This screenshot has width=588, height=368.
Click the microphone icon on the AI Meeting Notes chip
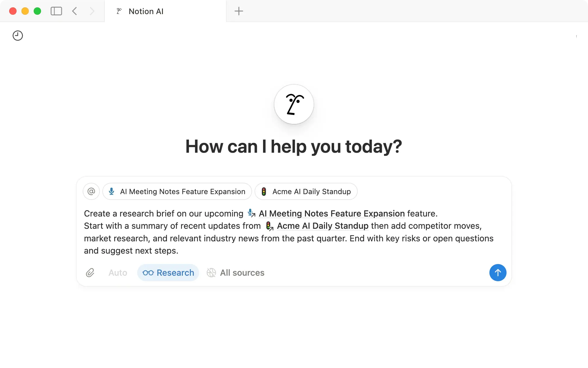pyautogui.click(x=112, y=191)
